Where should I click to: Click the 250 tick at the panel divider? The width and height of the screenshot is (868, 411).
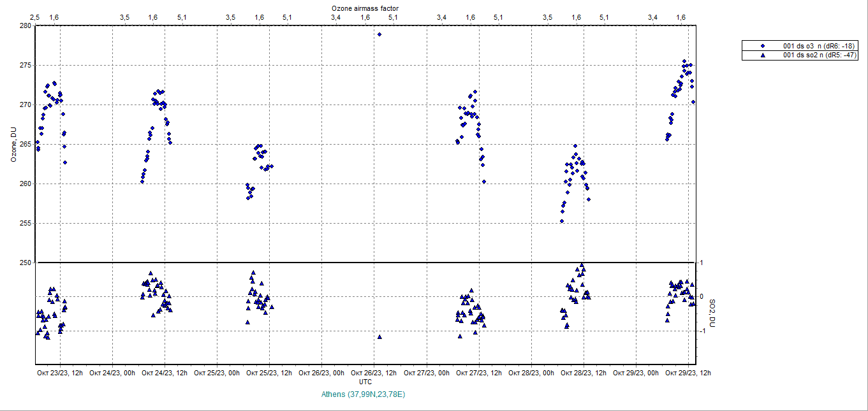26,263
